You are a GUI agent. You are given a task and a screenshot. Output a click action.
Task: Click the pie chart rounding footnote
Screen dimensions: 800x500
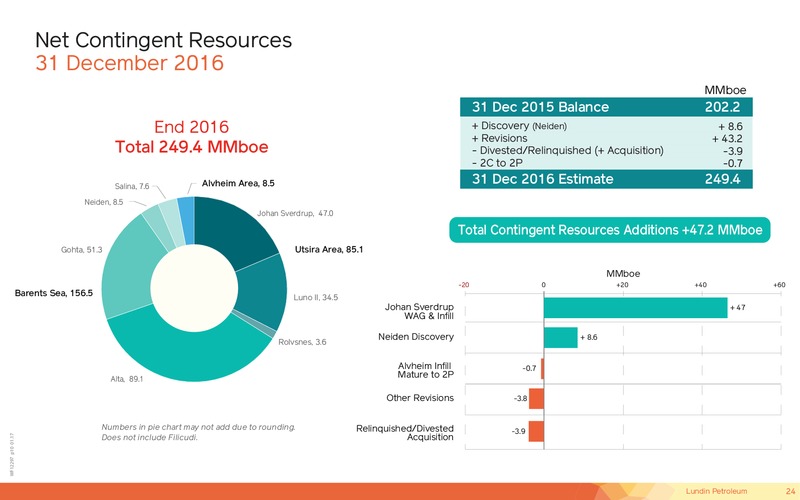pyautogui.click(x=198, y=432)
